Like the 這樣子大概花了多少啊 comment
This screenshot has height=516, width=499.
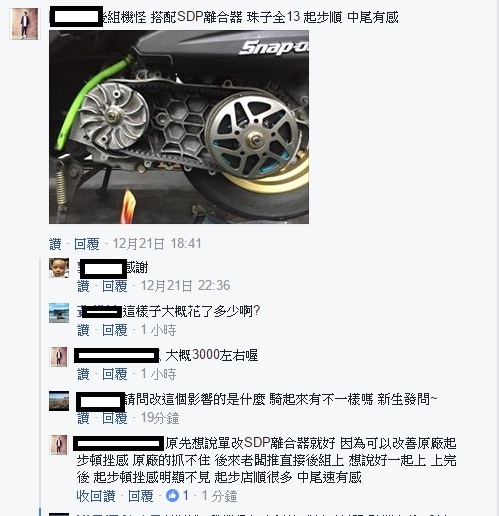tap(83, 330)
